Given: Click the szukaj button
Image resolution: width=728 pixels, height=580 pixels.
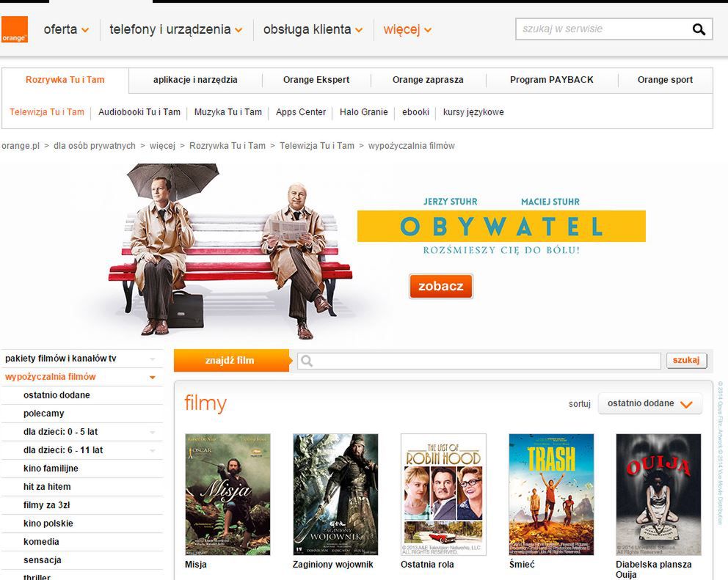Looking at the screenshot, I should tap(686, 360).
